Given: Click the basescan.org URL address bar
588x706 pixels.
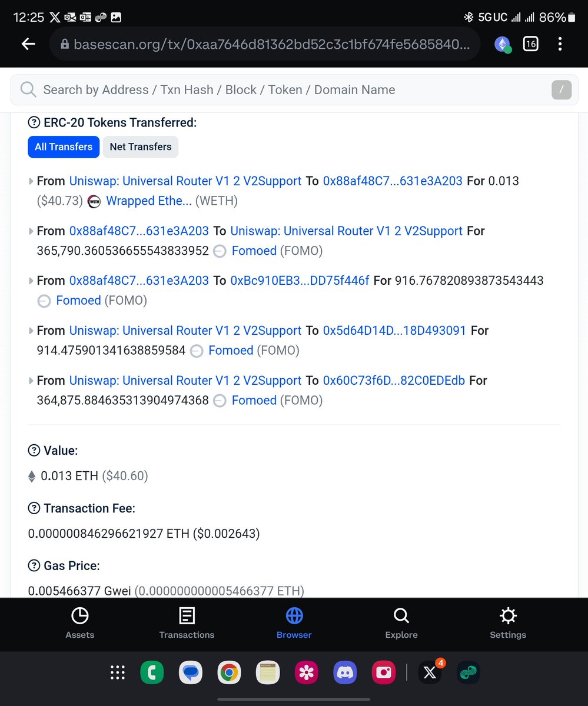Looking at the screenshot, I should (265, 44).
